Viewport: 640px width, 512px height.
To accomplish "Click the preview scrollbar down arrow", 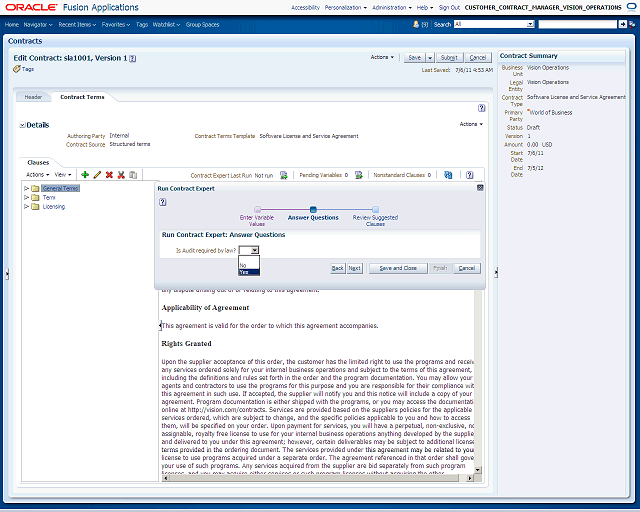I will tap(478, 470).
